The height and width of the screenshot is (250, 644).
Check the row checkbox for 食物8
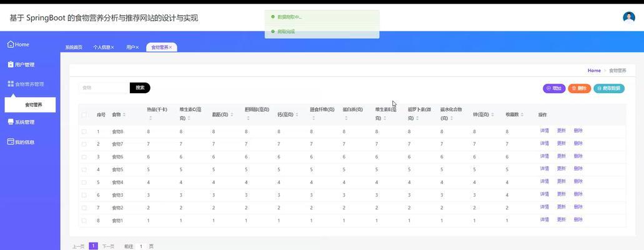[x=84, y=132]
